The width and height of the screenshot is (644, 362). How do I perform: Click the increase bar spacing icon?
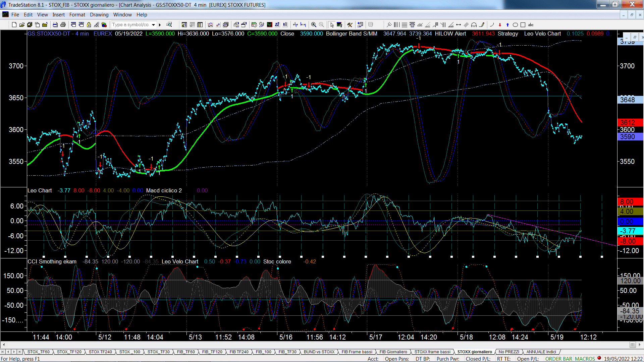303,25
